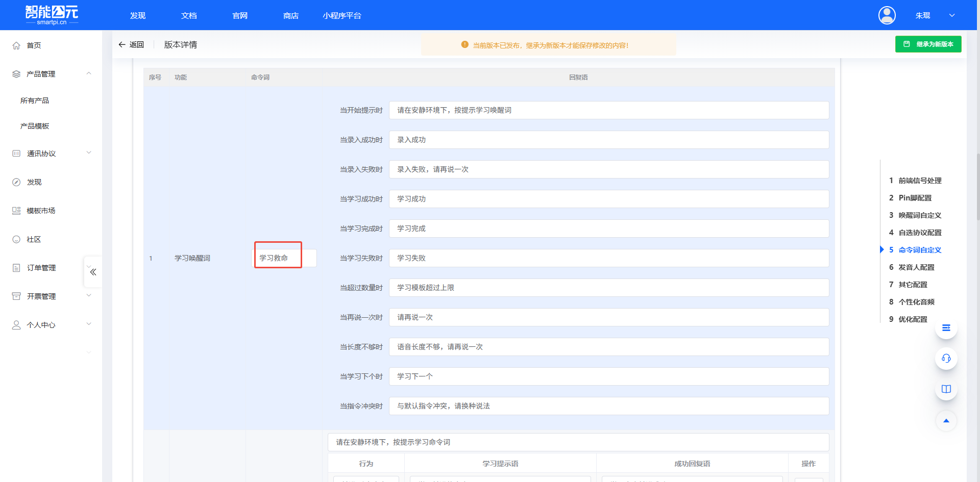Open the 社区 community icon

(x=16, y=239)
